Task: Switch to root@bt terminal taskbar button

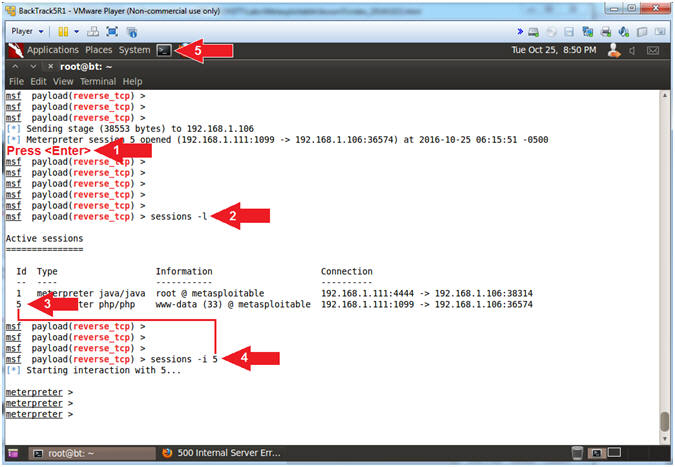Action: pyautogui.click(x=92, y=453)
